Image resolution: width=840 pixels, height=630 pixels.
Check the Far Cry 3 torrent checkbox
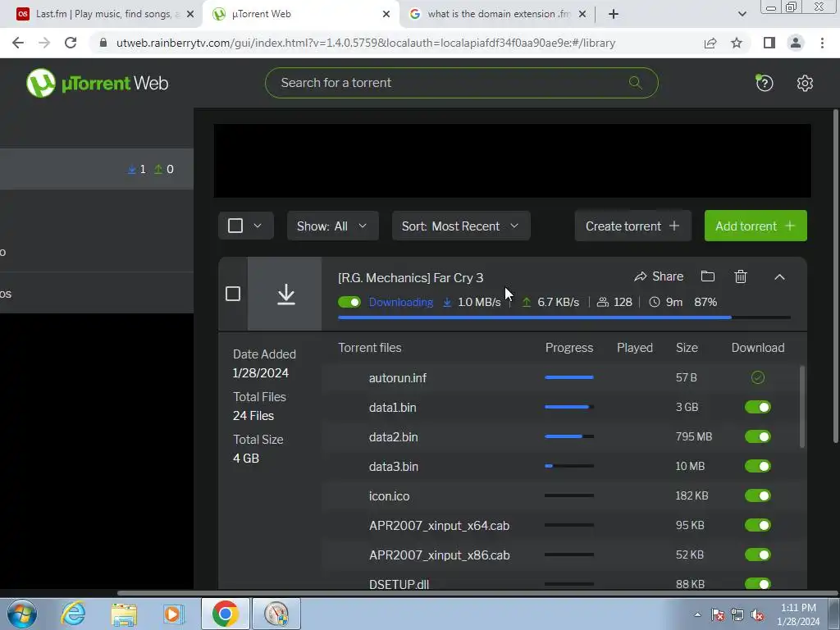pyautogui.click(x=232, y=294)
